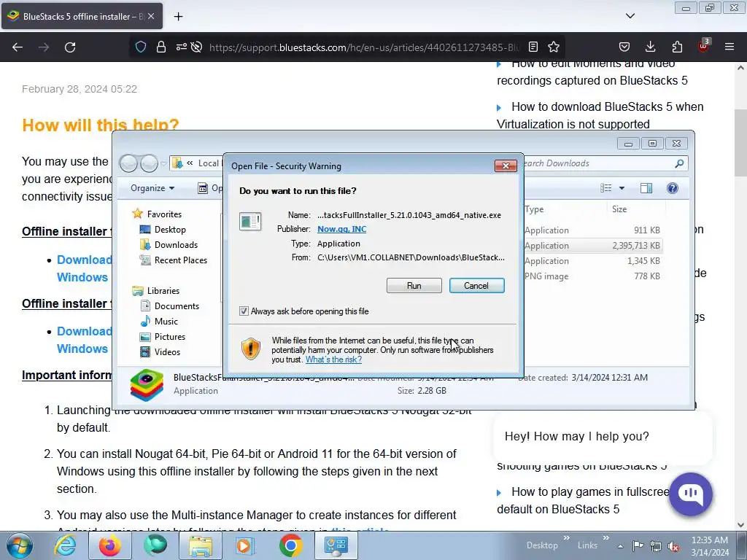Click the Explorer help icon
The height and width of the screenshot is (560, 747).
(x=672, y=188)
